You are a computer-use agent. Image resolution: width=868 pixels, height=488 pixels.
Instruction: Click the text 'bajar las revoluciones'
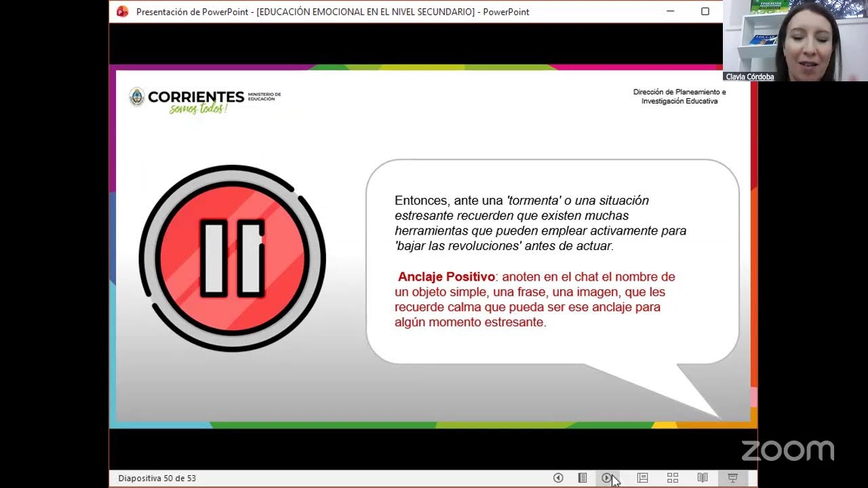(458, 246)
